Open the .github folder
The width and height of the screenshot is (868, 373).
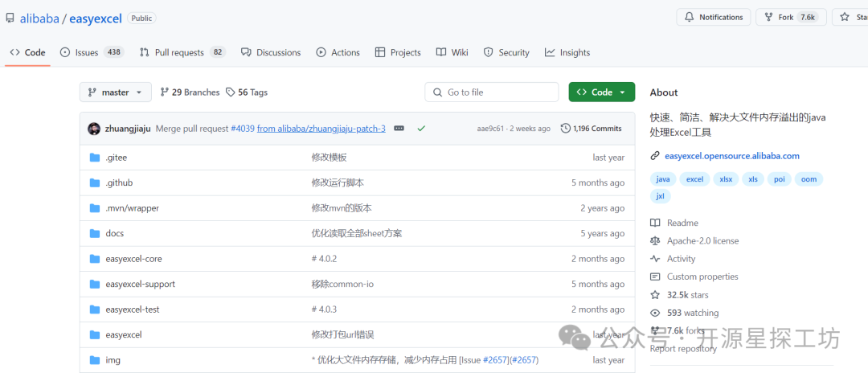(x=119, y=182)
